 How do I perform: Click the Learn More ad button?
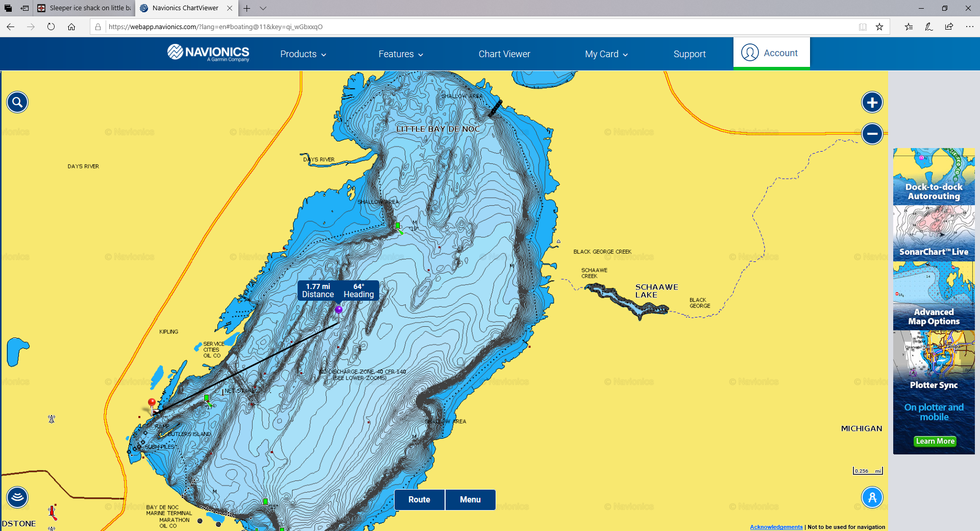[x=935, y=441]
